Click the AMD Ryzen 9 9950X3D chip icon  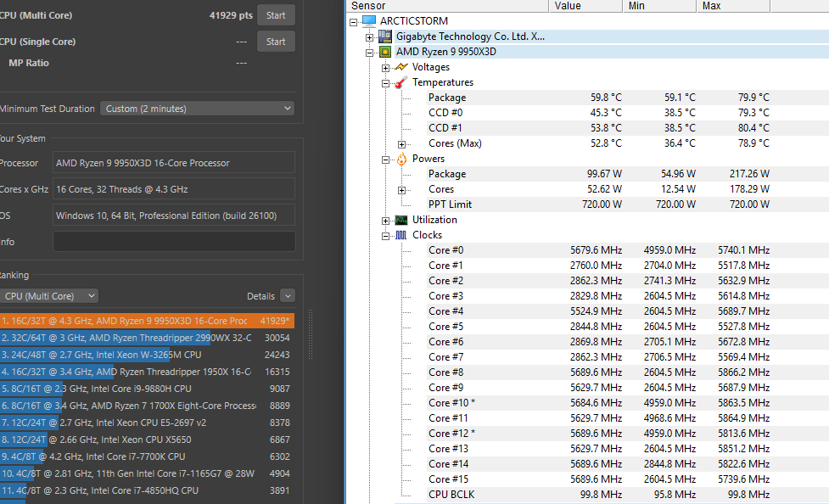click(x=385, y=52)
